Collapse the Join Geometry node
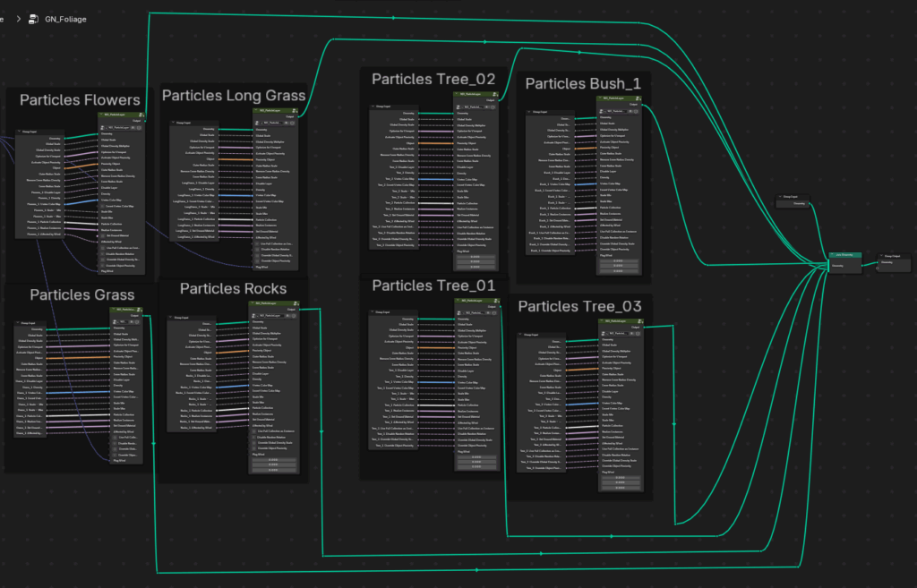The width and height of the screenshot is (917, 588). [834, 255]
